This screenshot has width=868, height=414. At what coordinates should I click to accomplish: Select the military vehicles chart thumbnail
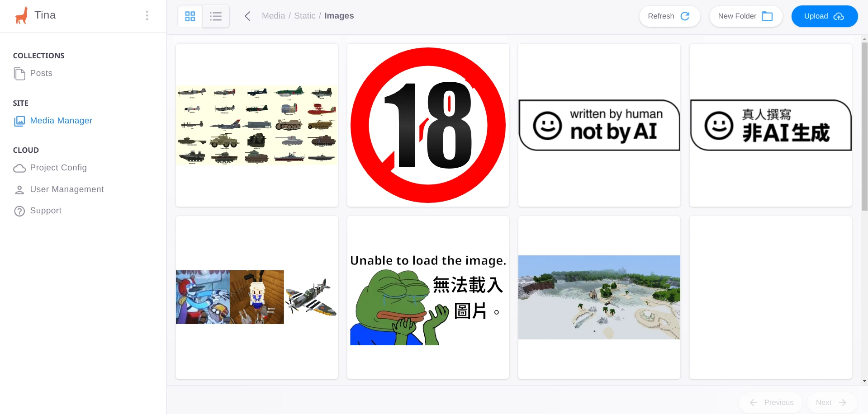[257, 125]
